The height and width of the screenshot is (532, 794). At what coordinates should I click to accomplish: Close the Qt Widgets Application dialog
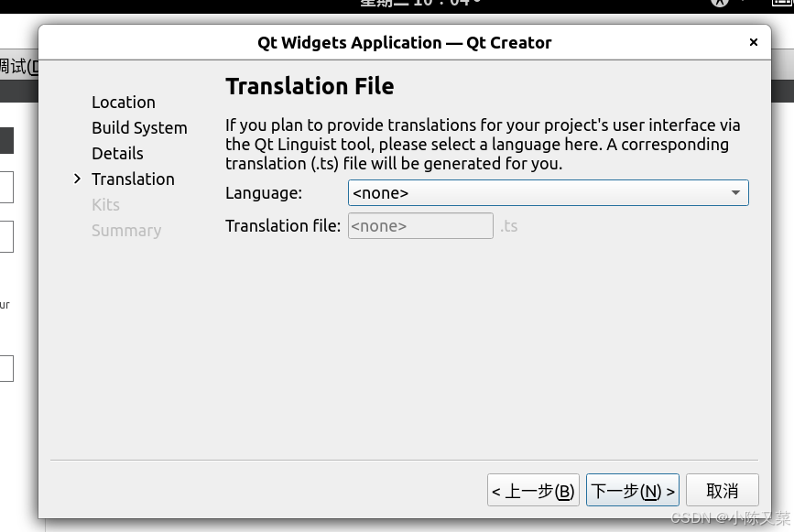pyautogui.click(x=754, y=42)
